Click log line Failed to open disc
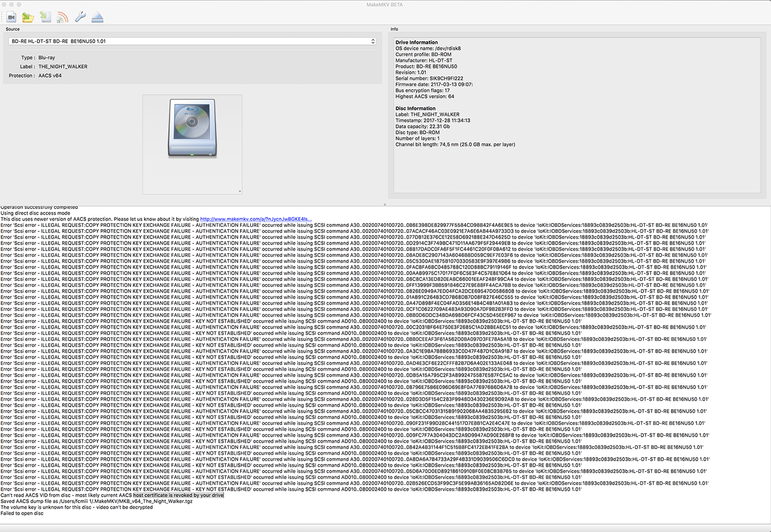The height and width of the screenshot is (532, 771). coord(22,513)
